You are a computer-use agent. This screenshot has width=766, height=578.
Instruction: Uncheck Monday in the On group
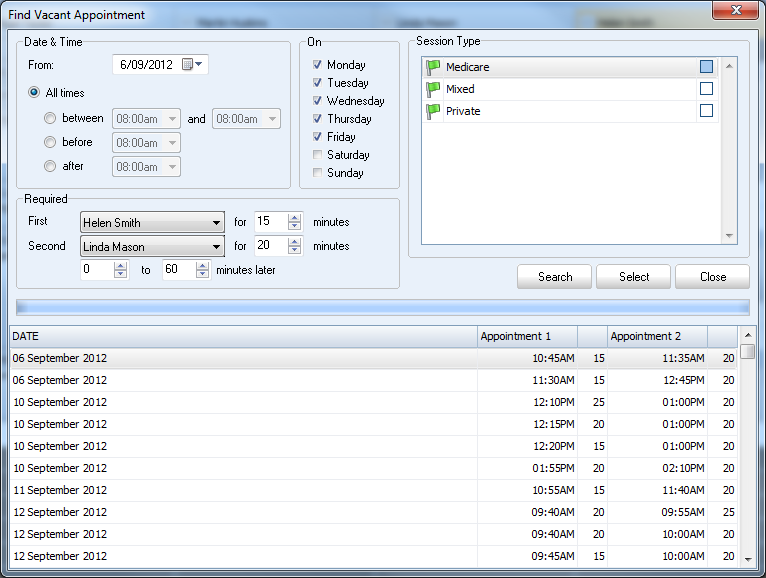pos(318,64)
